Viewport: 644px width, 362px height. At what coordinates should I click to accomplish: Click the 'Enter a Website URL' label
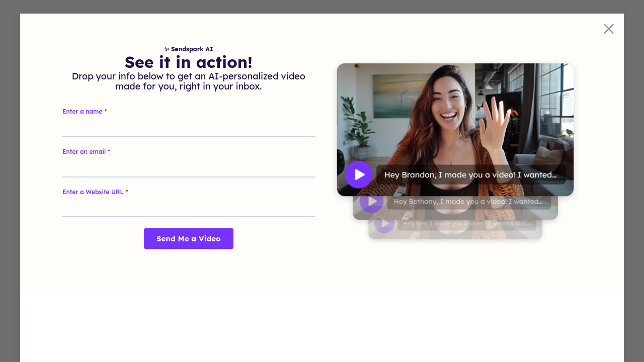[x=93, y=192]
